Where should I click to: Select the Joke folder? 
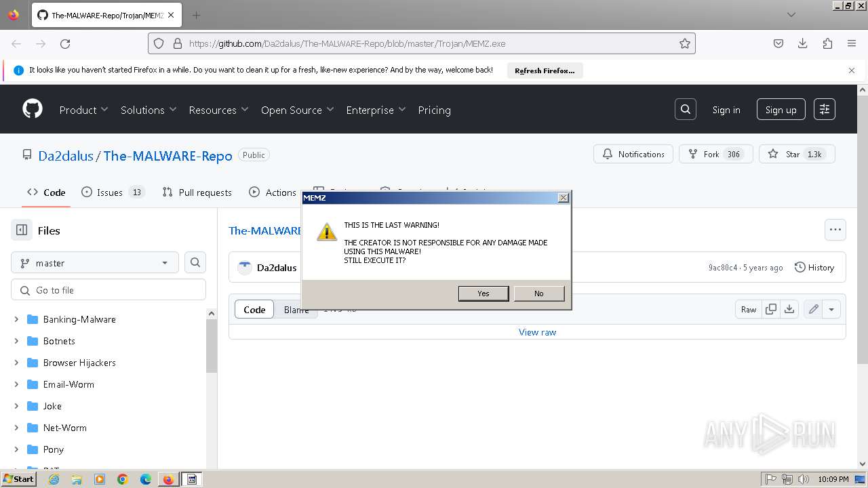click(x=52, y=406)
